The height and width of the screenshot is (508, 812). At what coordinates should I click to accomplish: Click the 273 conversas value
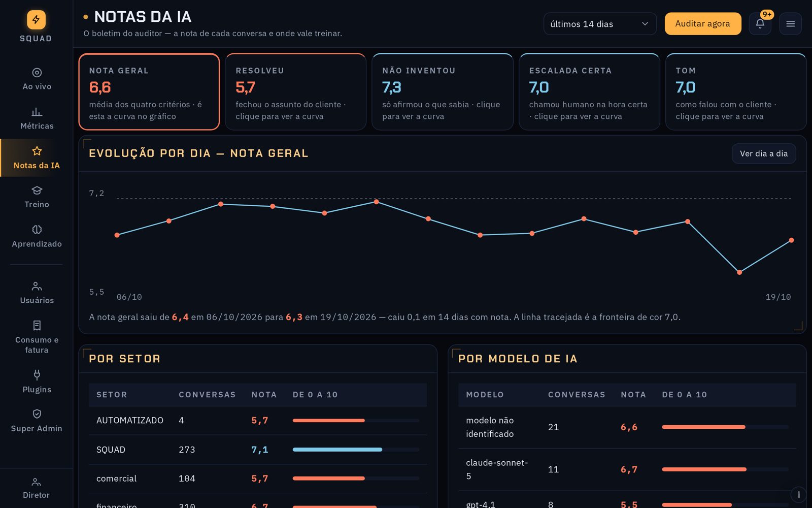(187, 450)
